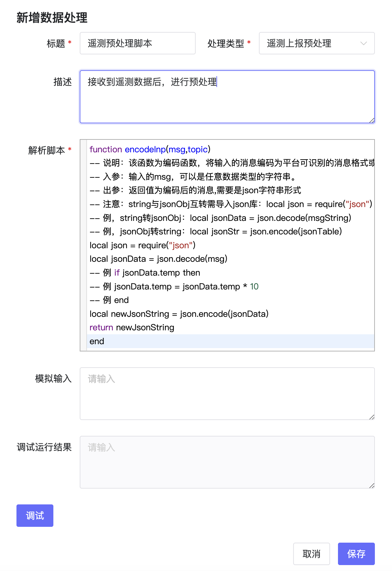Click the 描述 description text area
392x571 pixels.
click(227, 99)
